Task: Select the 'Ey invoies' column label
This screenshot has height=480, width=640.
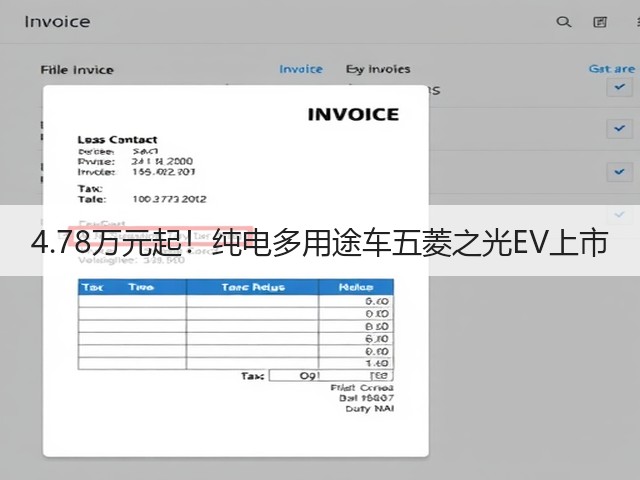Action: point(378,69)
